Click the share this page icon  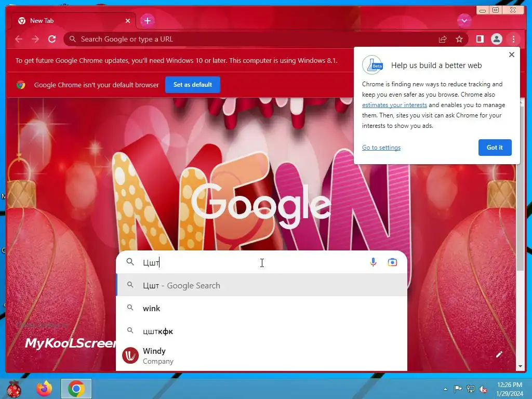443,39
